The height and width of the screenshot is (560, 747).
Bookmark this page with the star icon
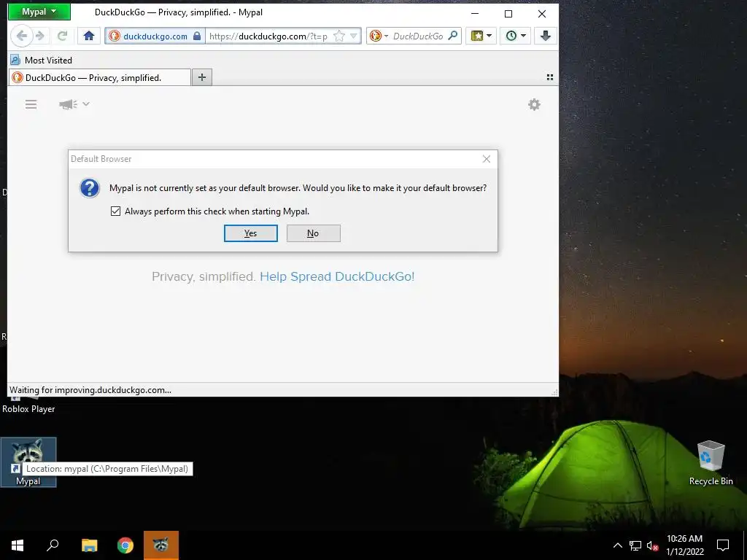tap(339, 36)
